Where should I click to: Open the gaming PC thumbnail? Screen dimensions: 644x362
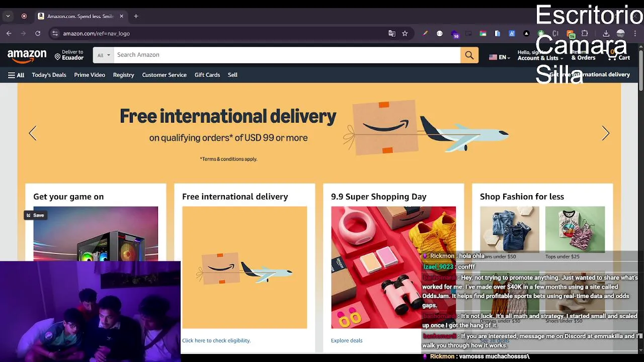click(96, 234)
